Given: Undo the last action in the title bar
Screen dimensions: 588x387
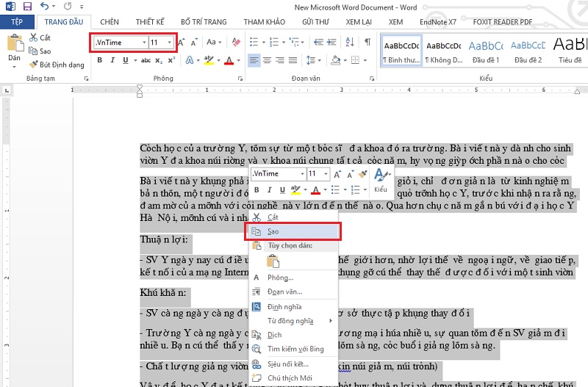Looking at the screenshot, I should tap(44, 7).
